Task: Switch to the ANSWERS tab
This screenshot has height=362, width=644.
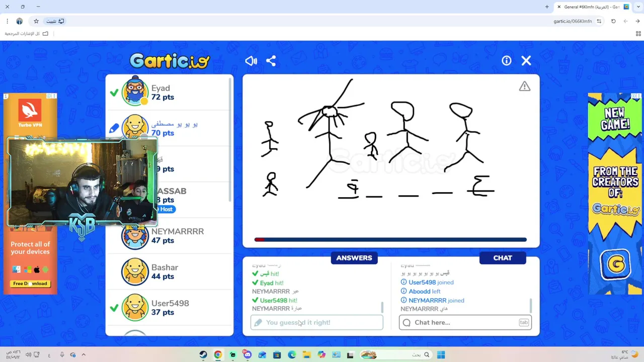Action: click(x=354, y=258)
